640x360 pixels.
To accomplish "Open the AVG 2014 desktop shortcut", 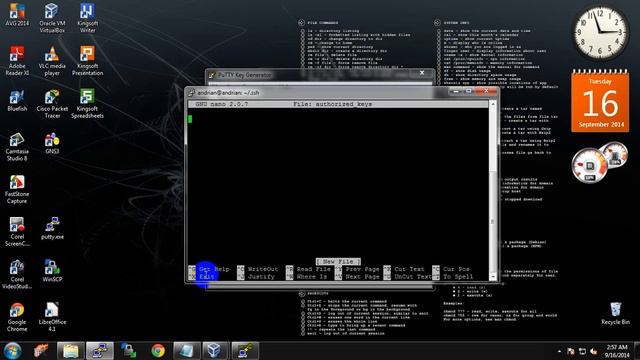I will pos(17,15).
